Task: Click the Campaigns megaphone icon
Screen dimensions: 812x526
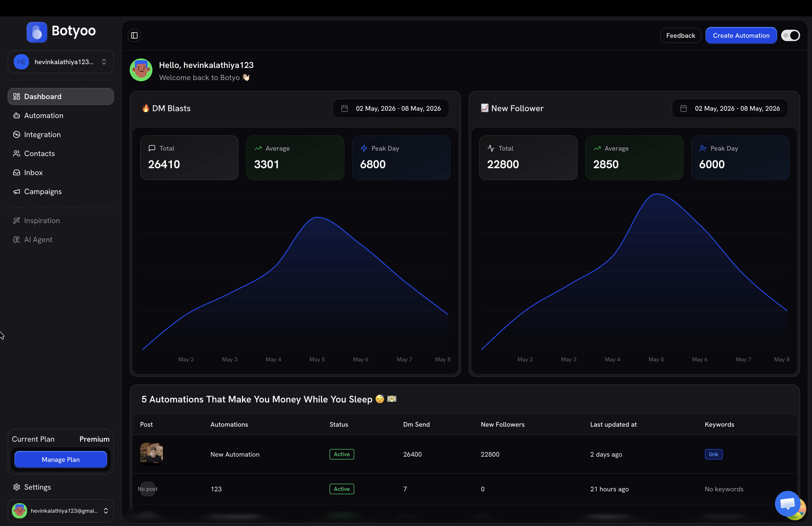Action: pos(16,191)
